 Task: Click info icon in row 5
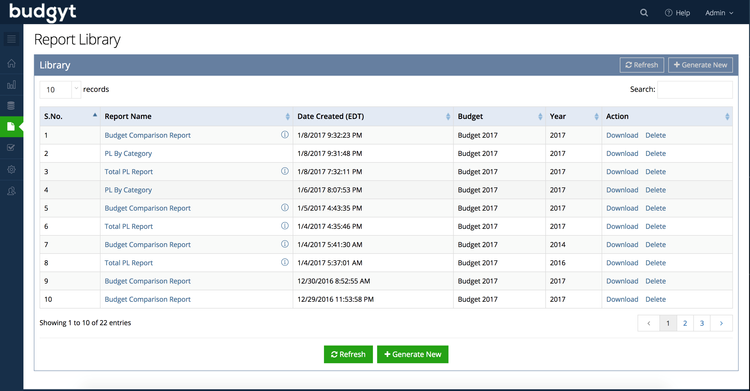285,207
